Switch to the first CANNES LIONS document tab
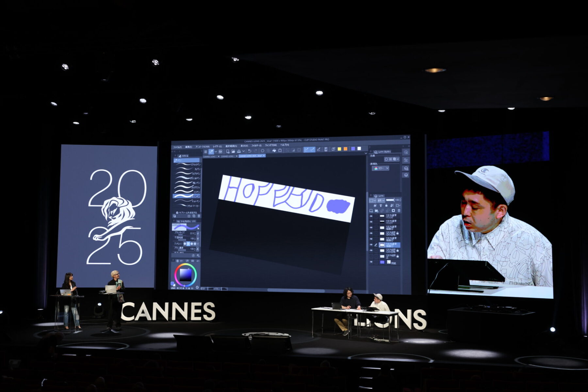This screenshot has height=392, width=588. 209,156
